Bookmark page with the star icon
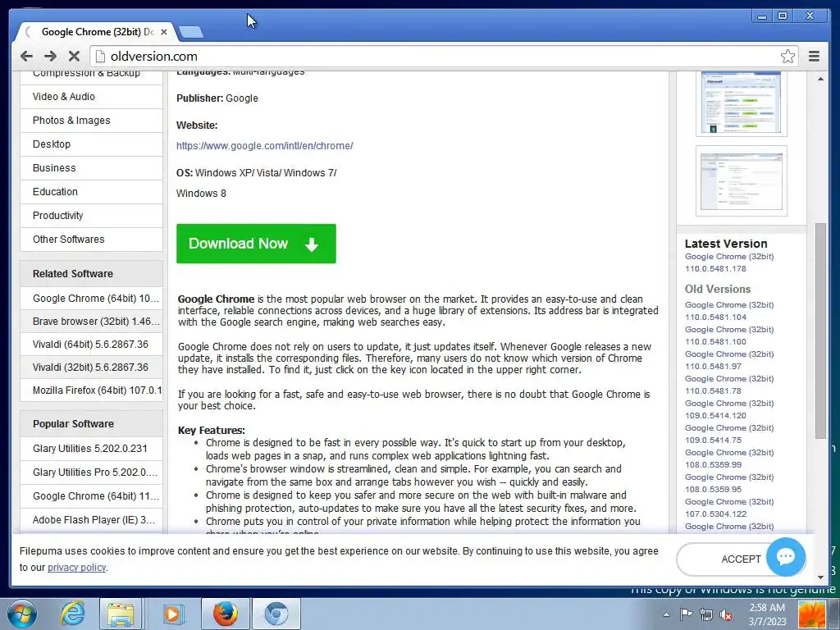 787,57
